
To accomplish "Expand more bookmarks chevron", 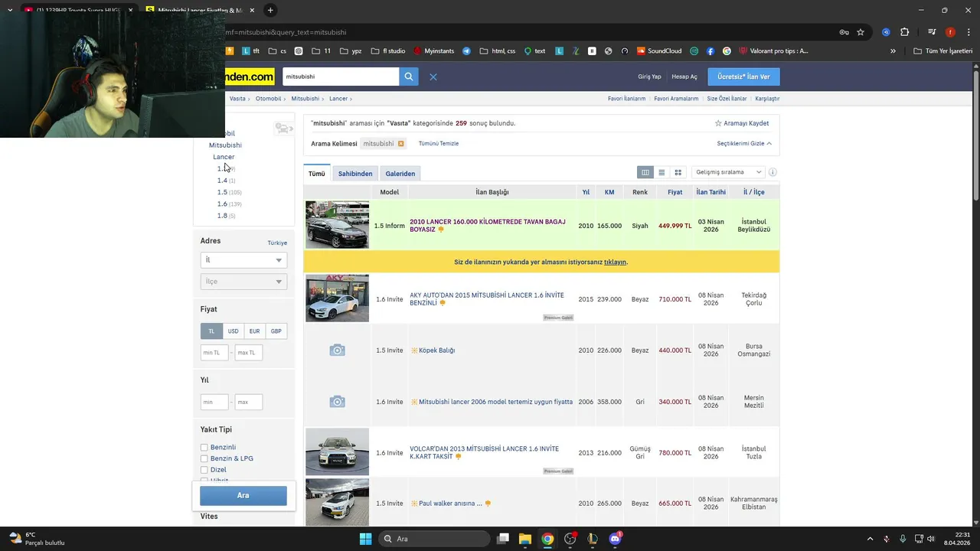I will coord(893,51).
